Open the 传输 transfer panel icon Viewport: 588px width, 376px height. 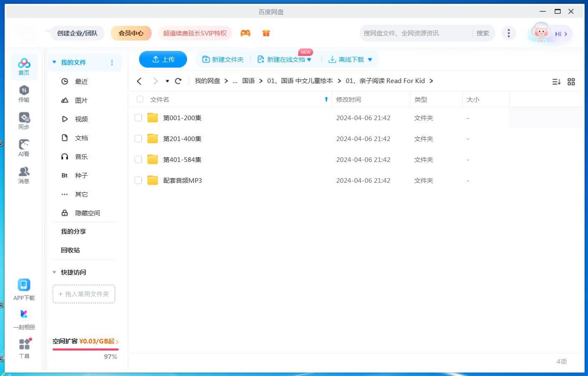[x=24, y=93]
